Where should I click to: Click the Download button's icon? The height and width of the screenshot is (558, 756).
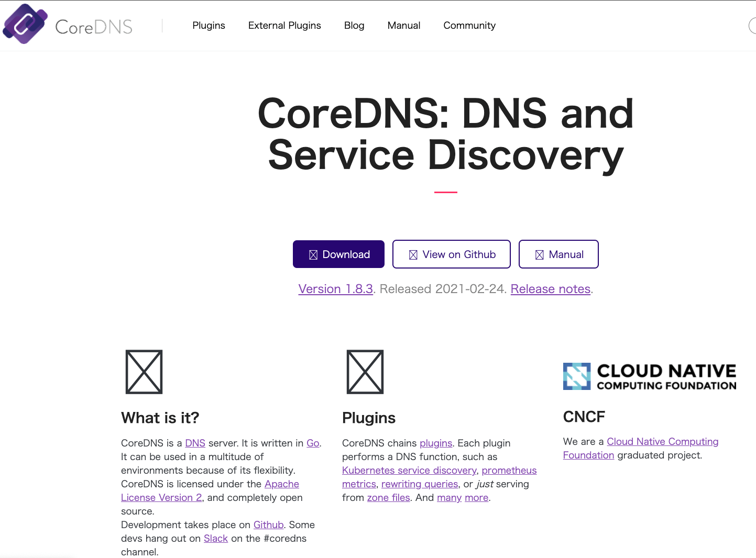click(313, 255)
